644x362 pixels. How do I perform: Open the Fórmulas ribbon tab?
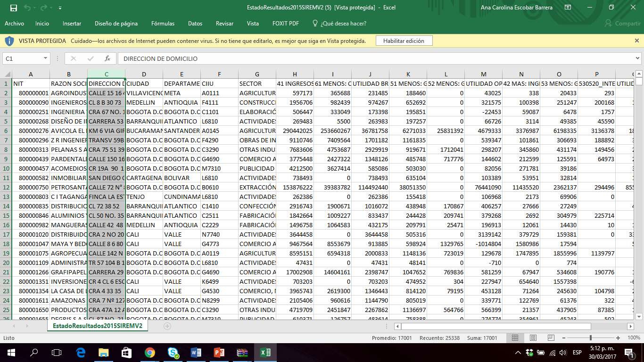(x=163, y=24)
